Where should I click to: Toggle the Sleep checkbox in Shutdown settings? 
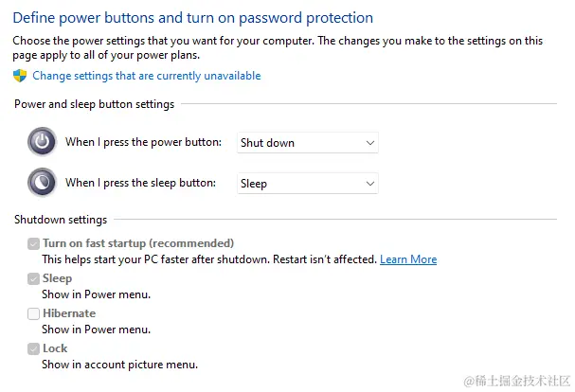coord(34,278)
